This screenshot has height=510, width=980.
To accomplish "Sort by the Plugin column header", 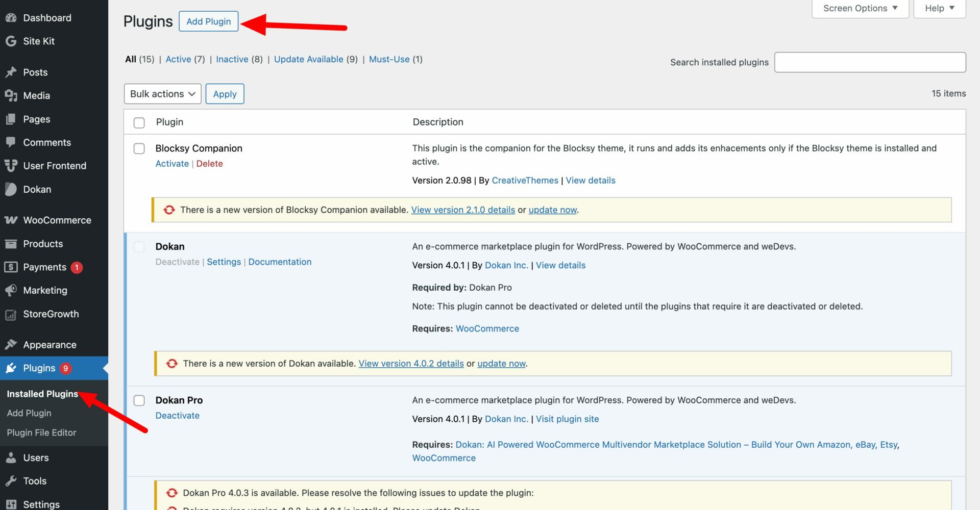I will [169, 122].
